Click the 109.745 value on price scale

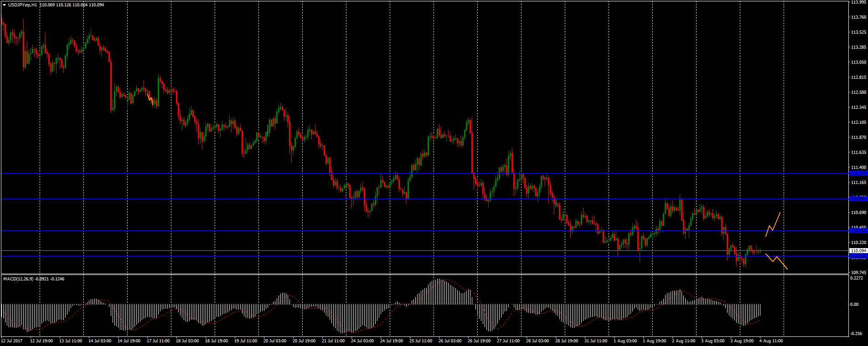click(x=858, y=271)
